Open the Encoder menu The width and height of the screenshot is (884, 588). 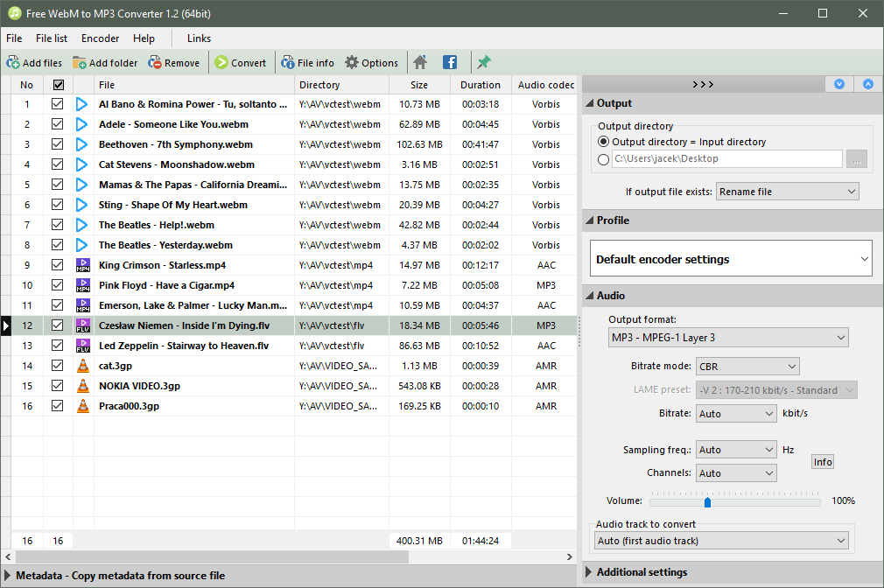coord(101,38)
